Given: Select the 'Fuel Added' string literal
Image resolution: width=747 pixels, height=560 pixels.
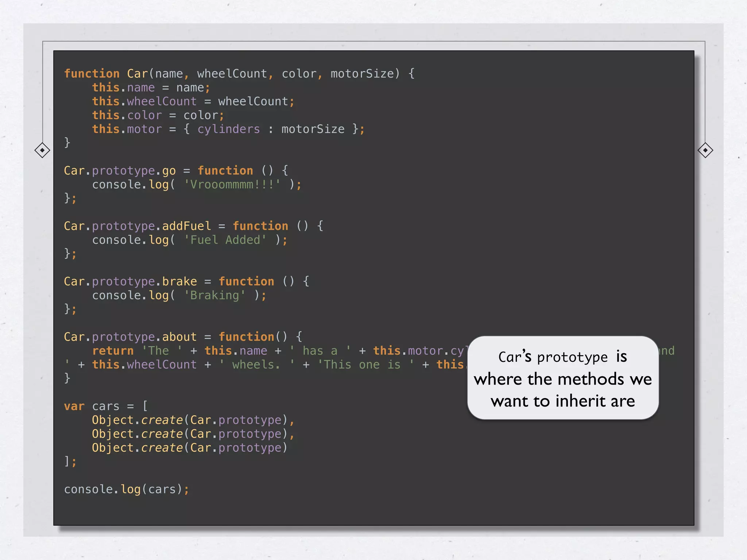Looking at the screenshot, I should (225, 240).
